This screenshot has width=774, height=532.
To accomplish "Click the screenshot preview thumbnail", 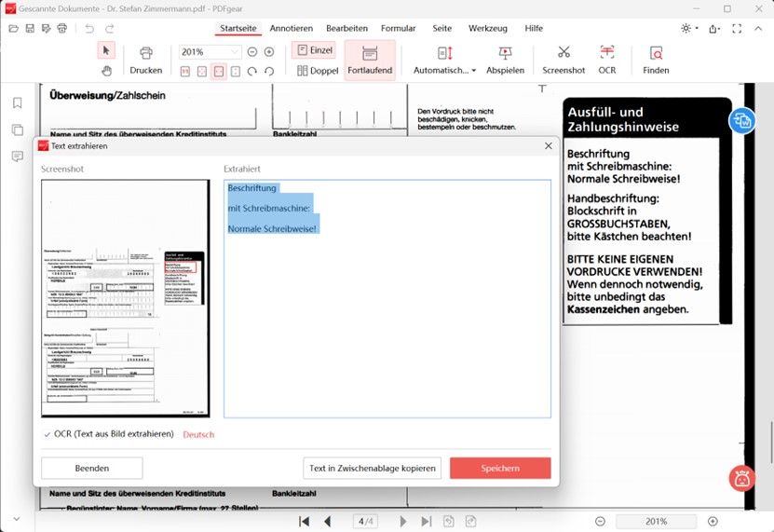I will 126,298.
